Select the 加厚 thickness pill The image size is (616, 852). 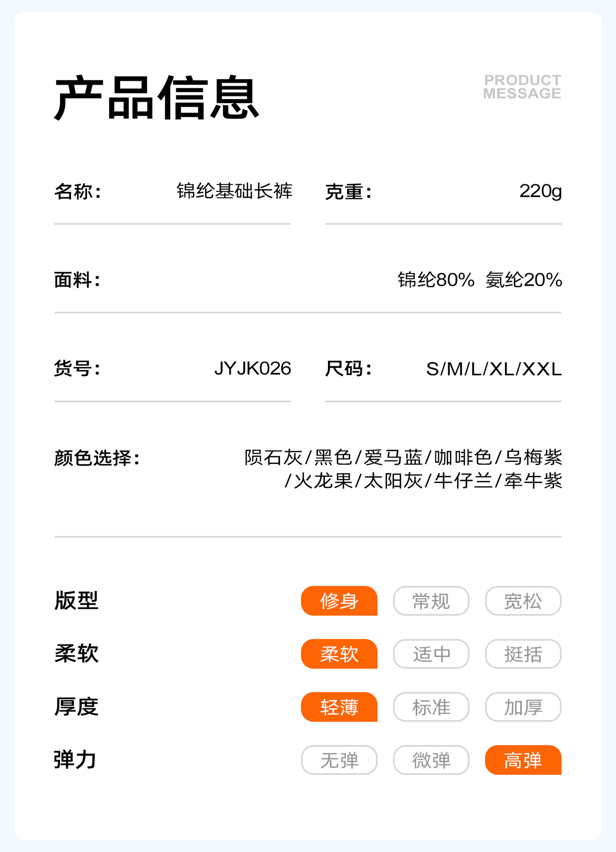(x=523, y=707)
